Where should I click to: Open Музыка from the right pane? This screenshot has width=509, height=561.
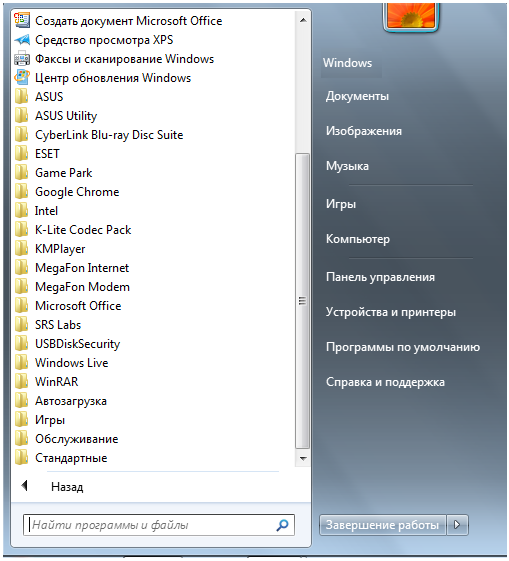347,166
